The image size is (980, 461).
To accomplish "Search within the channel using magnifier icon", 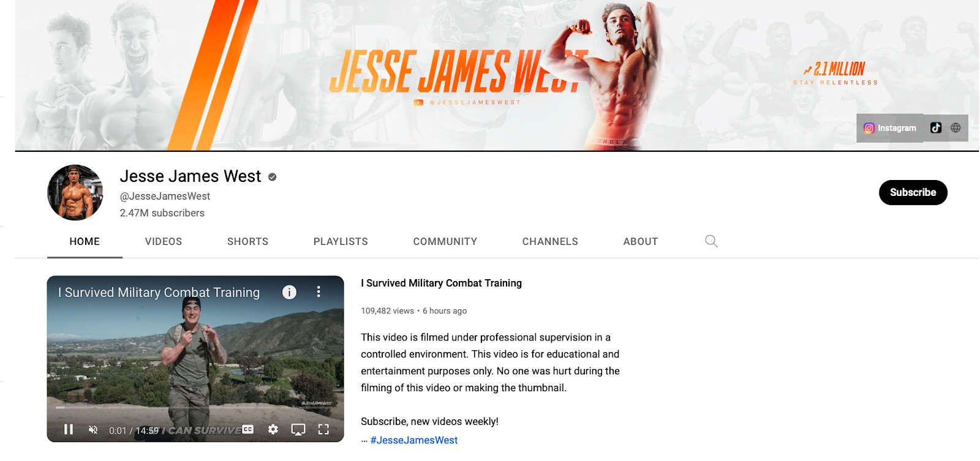I will pos(711,241).
